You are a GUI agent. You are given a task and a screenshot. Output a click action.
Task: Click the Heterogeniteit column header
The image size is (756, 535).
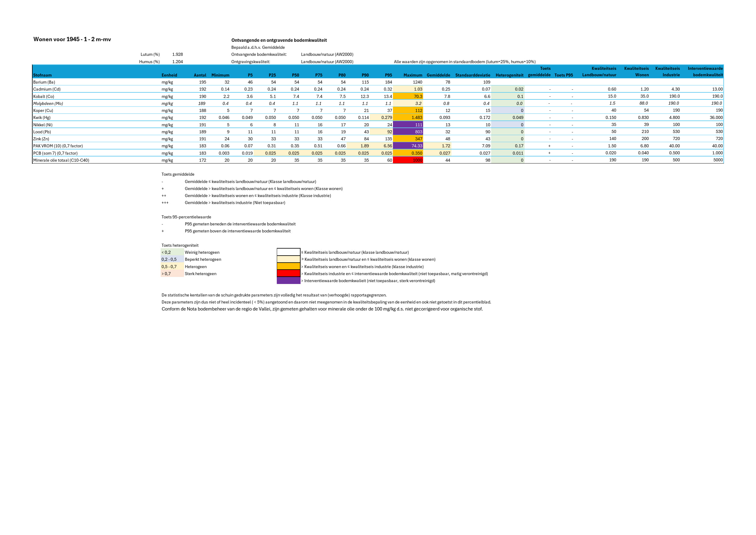click(509, 75)
